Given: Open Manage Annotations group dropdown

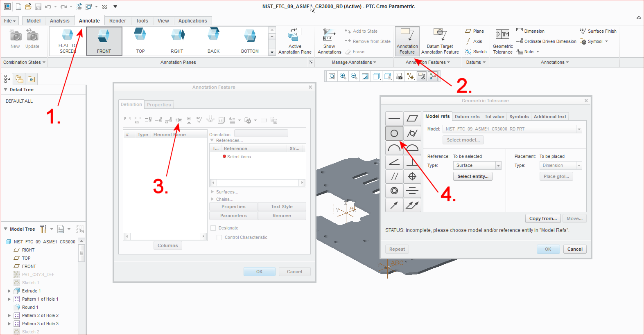Looking at the screenshot, I should pyautogui.click(x=354, y=62).
